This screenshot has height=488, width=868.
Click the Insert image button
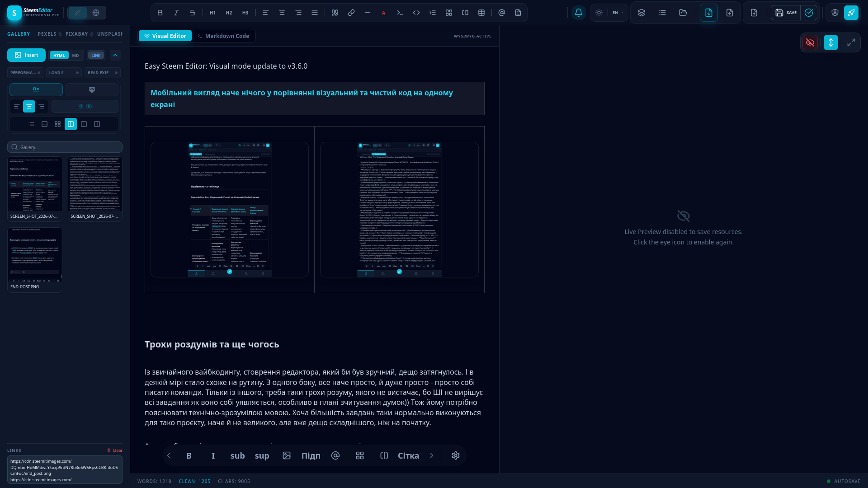coord(26,55)
